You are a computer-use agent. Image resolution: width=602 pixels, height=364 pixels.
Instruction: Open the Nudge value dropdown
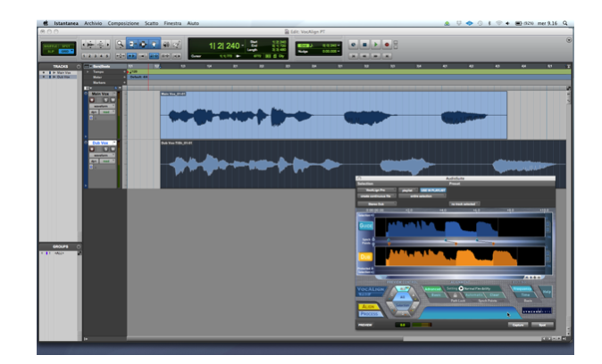(339, 51)
